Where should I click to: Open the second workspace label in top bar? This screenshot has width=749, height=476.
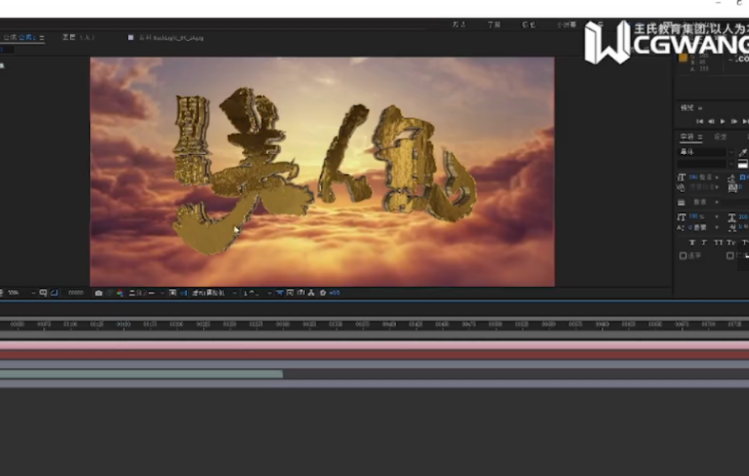tap(493, 24)
